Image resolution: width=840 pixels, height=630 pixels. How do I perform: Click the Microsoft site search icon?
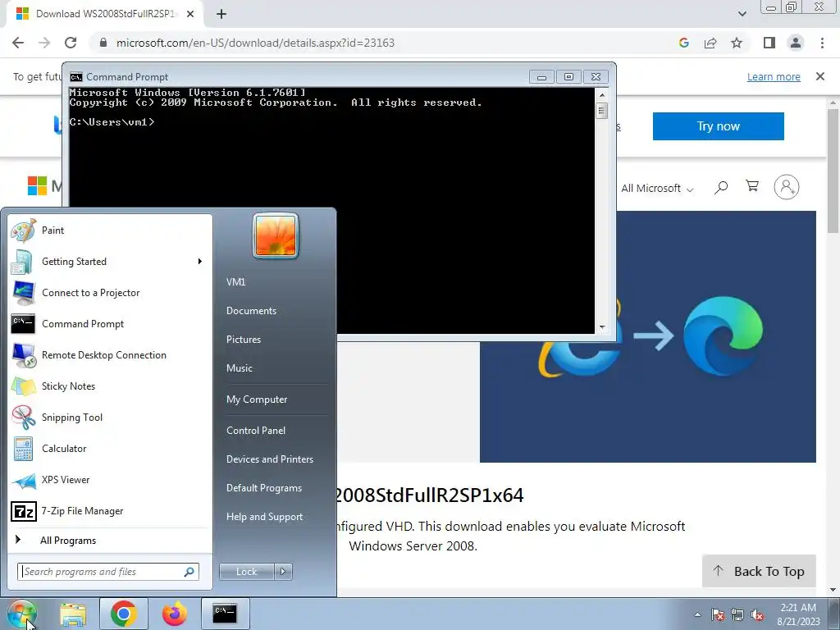pos(721,188)
